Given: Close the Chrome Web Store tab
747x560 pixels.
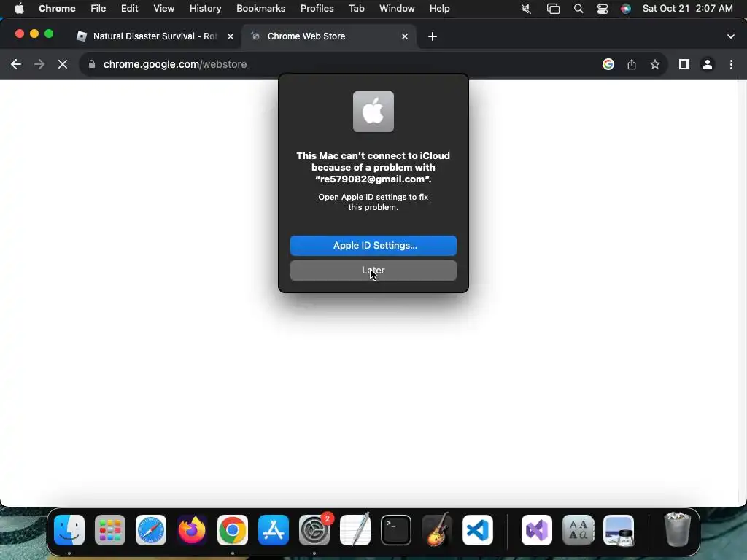Looking at the screenshot, I should tap(404, 36).
